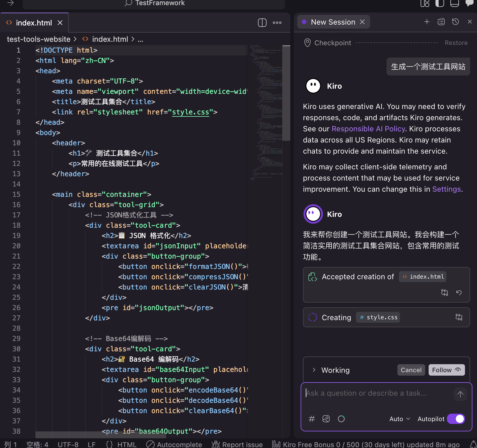Screen dimensions: 477x448
Task: Toggle the Kiro chat panel icon
Action: (x=469, y=3)
